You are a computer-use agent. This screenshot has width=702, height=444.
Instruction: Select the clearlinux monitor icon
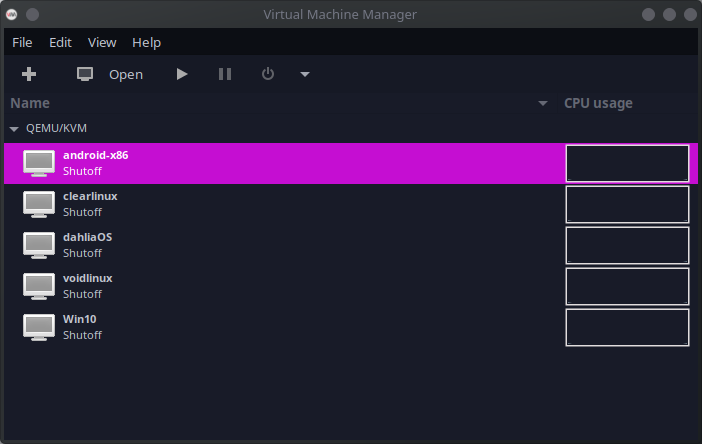pyautogui.click(x=39, y=204)
